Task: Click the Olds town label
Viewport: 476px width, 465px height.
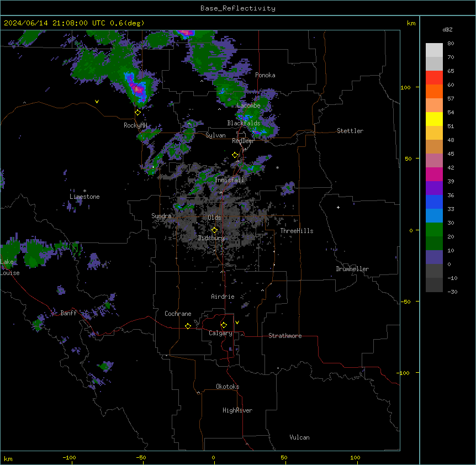Action: pyautogui.click(x=214, y=218)
